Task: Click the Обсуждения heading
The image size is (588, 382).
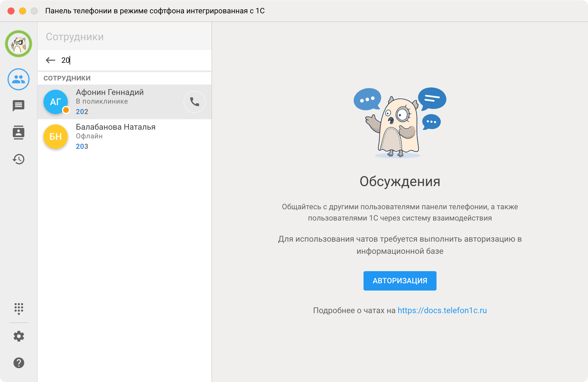Action: 400,182
